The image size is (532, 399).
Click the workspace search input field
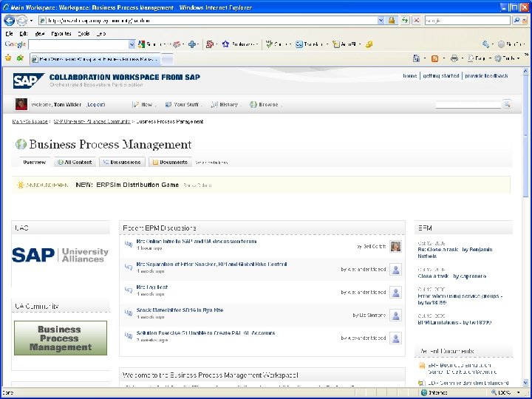point(468,104)
